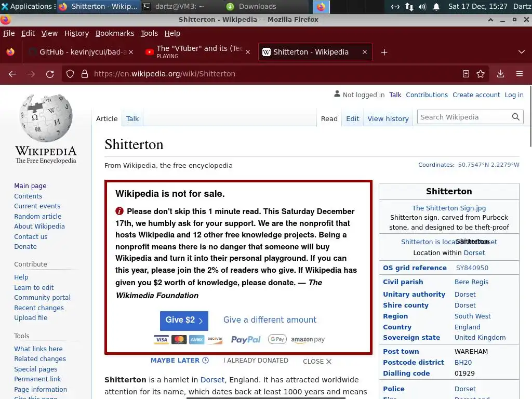
Task: Click the page vertical scrollbar
Action: coord(529,117)
